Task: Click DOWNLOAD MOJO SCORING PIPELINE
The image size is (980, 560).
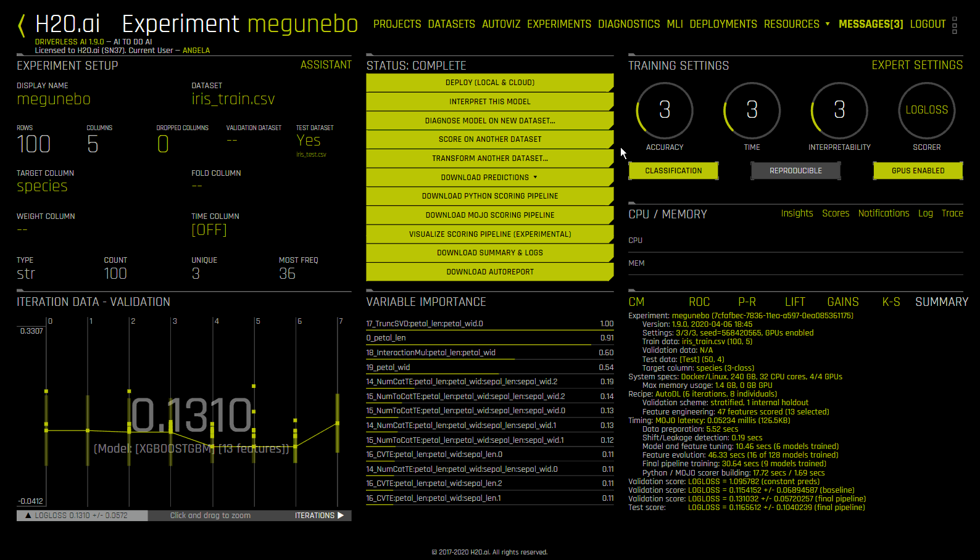Action: coord(490,215)
